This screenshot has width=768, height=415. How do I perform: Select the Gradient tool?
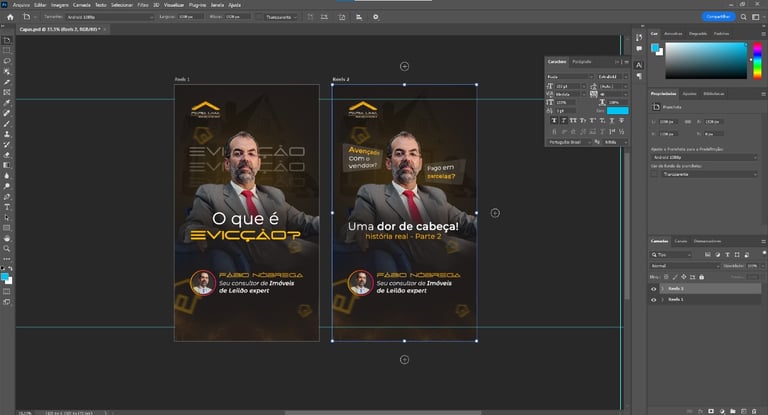click(7, 165)
